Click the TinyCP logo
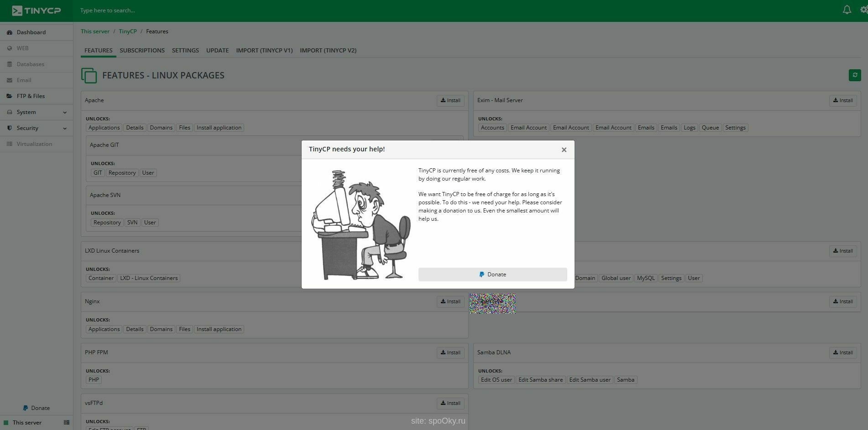This screenshot has width=868, height=430. click(x=36, y=10)
